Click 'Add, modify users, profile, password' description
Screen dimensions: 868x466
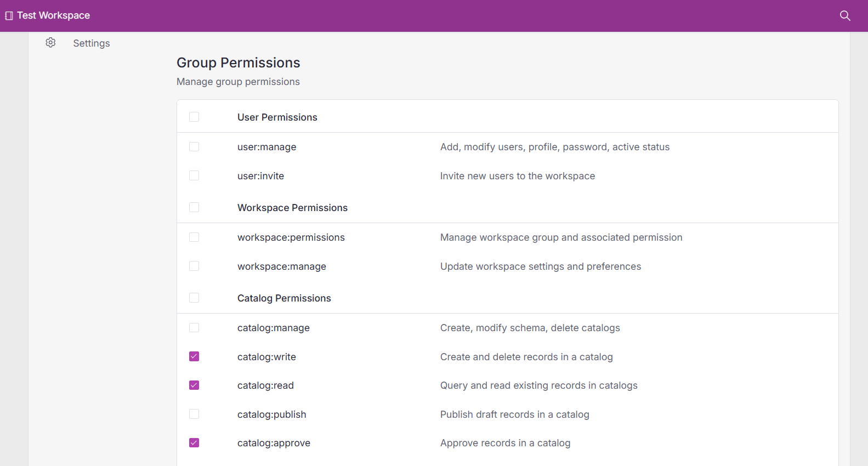(555, 147)
